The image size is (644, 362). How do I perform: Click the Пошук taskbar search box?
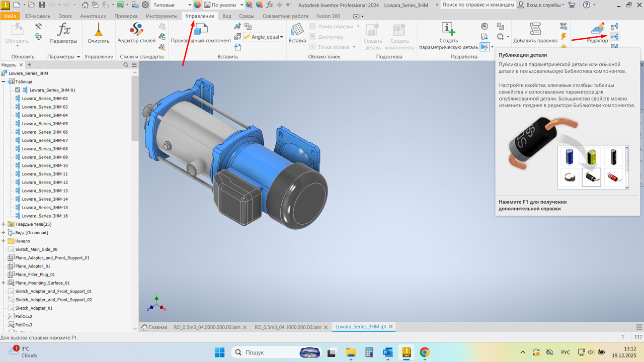coord(276,352)
